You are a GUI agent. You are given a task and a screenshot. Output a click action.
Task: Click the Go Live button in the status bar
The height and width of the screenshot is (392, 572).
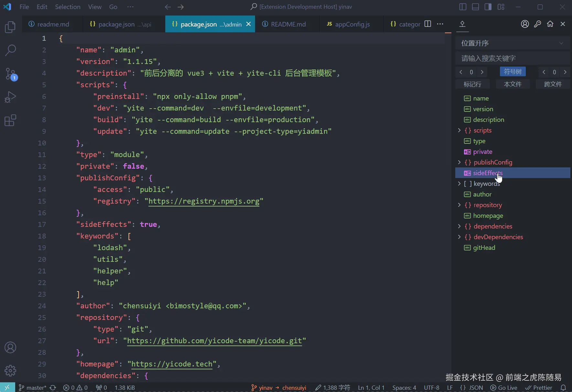504,387
